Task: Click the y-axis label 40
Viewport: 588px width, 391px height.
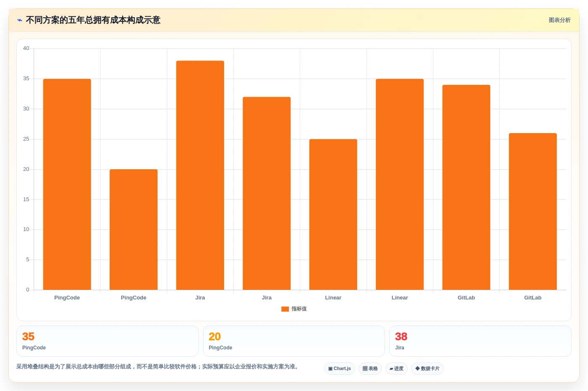Action: 26,48
